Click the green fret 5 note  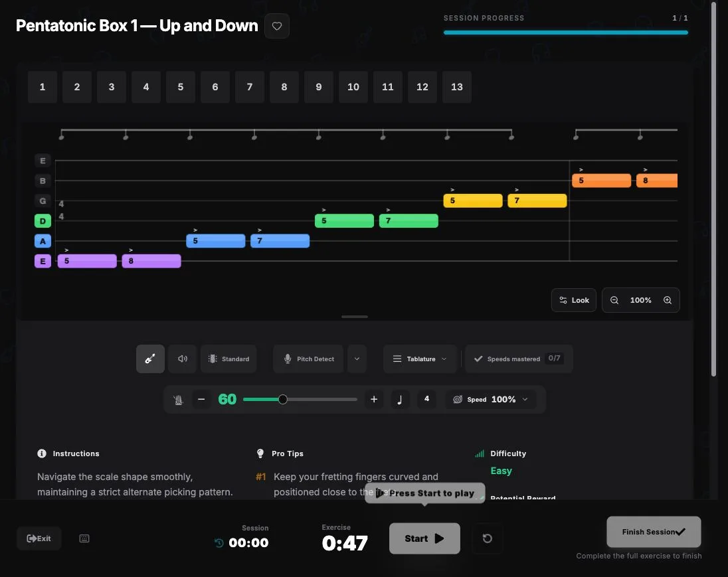click(344, 221)
